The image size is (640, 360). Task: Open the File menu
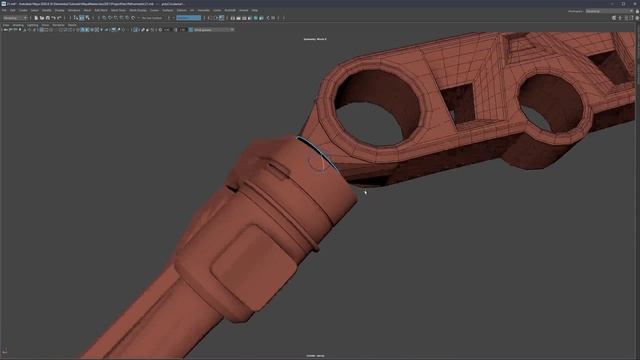point(4,10)
